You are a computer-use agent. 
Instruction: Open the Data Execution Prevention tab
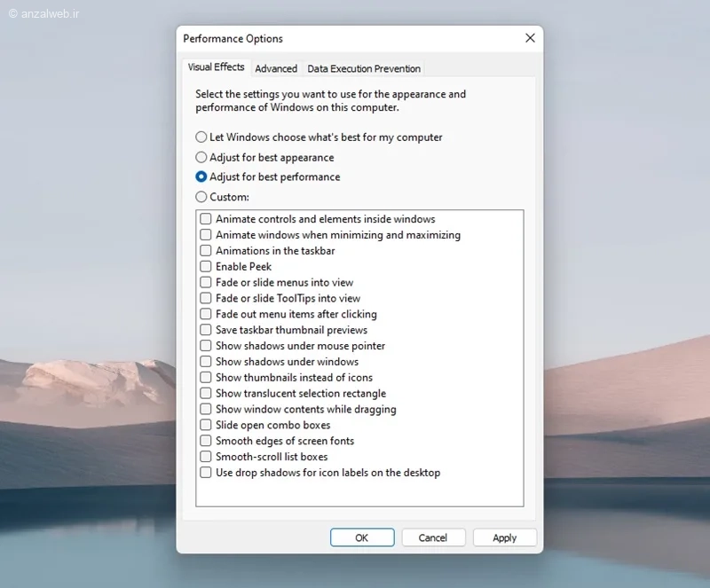[x=364, y=68]
